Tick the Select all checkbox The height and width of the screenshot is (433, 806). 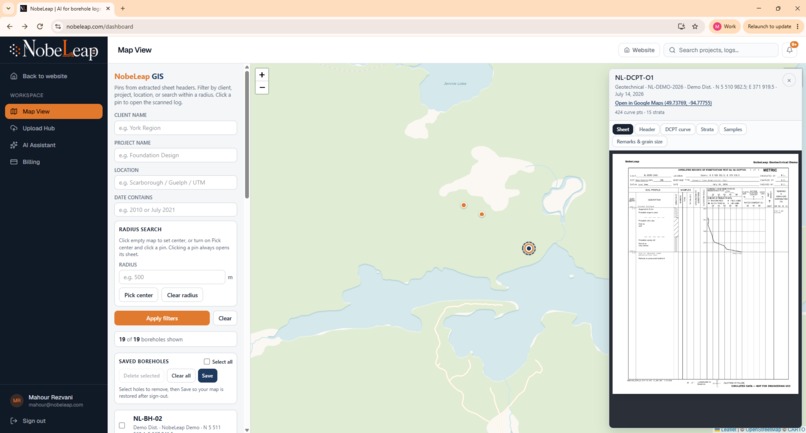pos(207,362)
